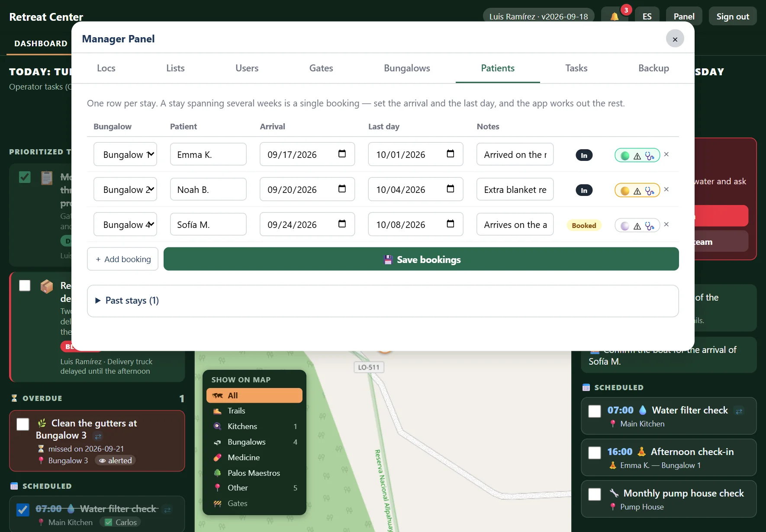Open calendar picker for Noah B. last day
The height and width of the screenshot is (532, 766).
click(450, 189)
